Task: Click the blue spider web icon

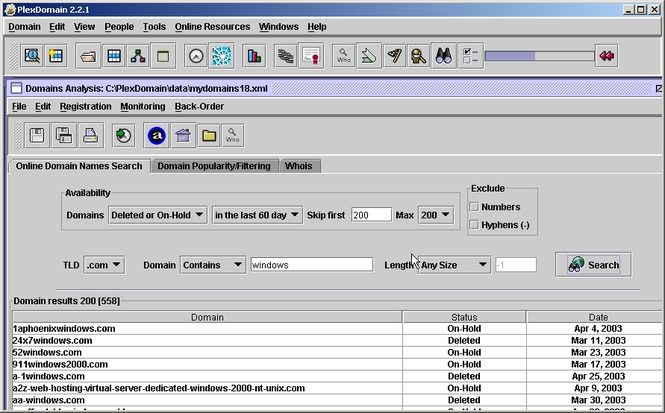Action: (222, 56)
